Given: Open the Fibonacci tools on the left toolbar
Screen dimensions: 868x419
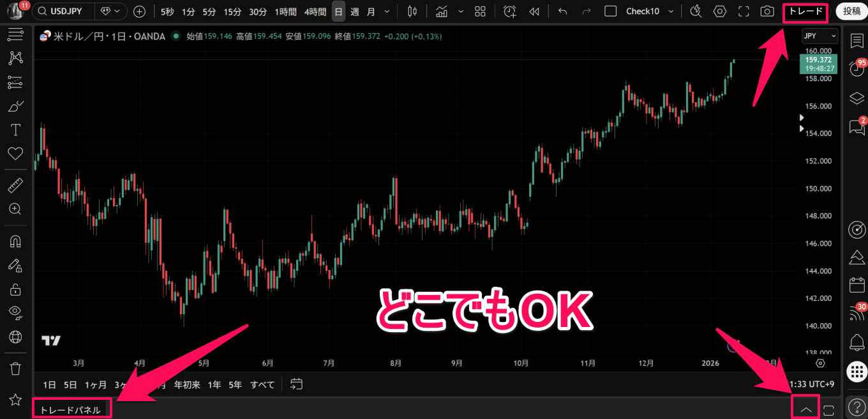Looking at the screenshot, I should click(x=15, y=82).
